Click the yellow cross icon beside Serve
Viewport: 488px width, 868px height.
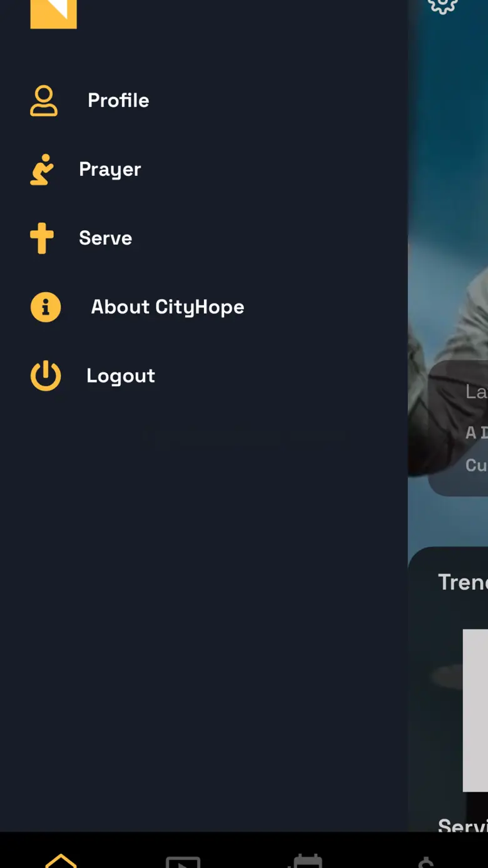click(x=42, y=238)
